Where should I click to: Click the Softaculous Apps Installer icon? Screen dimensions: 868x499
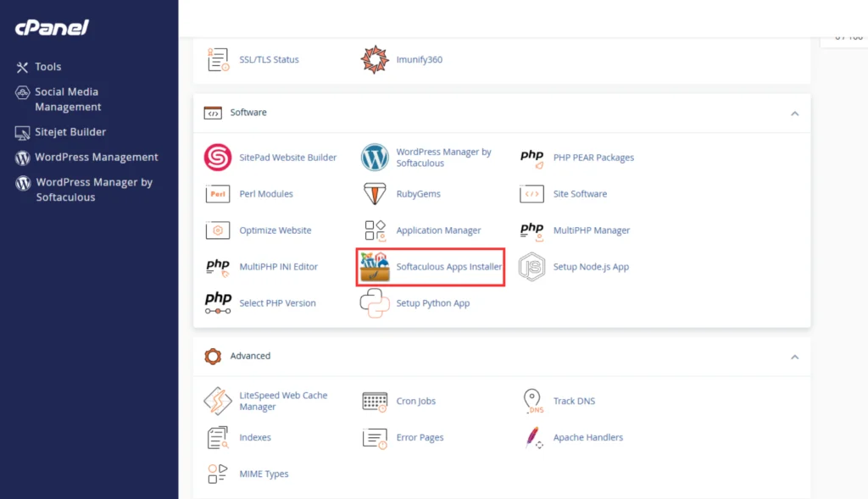click(x=374, y=267)
